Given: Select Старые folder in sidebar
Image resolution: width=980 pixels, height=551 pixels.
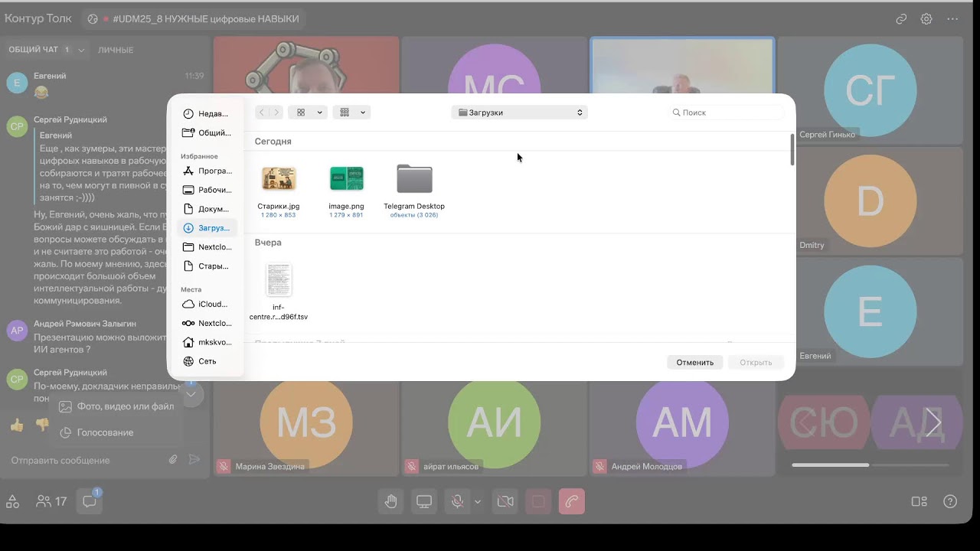Looking at the screenshot, I should (x=207, y=266).
